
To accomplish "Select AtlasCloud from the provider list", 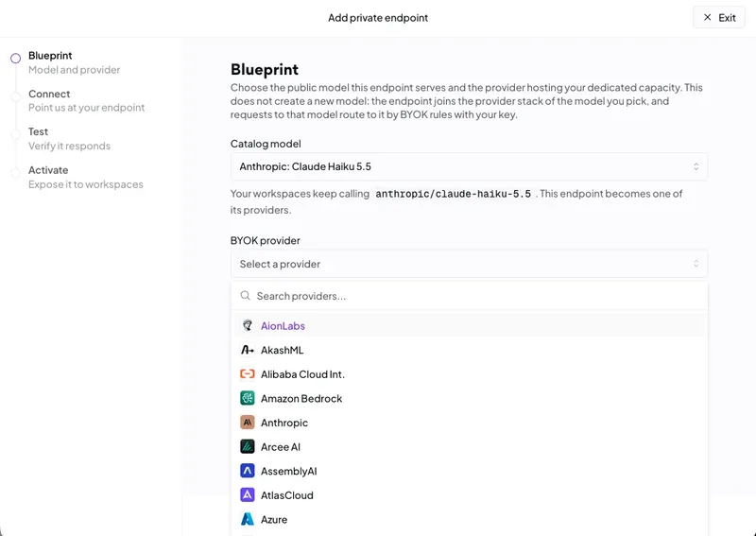I will coord(469,495).
